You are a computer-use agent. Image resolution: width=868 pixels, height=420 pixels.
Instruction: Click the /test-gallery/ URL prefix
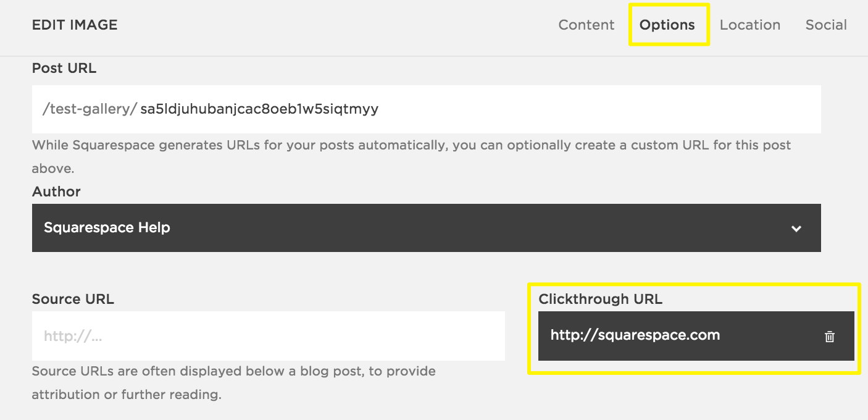90,109
